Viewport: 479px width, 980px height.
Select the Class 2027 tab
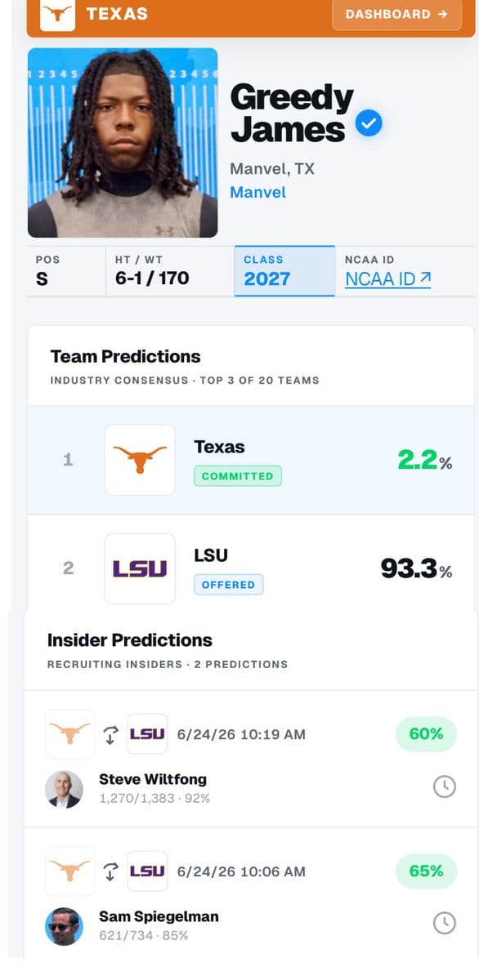[284, 270]
